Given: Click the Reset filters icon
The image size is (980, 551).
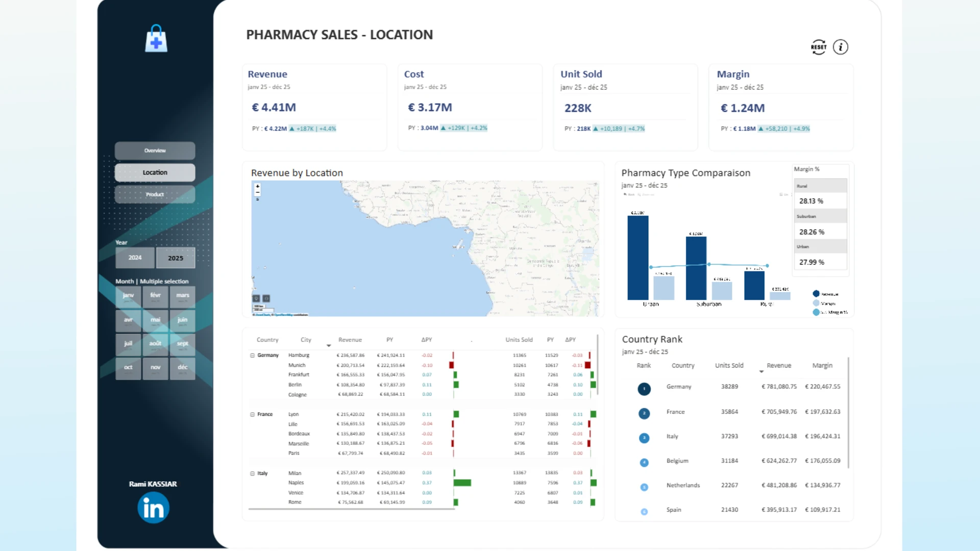Looking at the screenshot, I should (x=818, y=47).
